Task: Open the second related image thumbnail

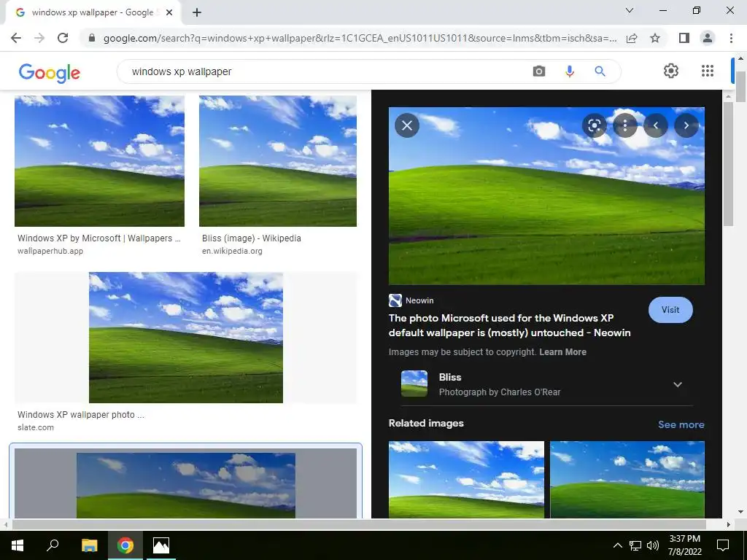Action: 627,480
